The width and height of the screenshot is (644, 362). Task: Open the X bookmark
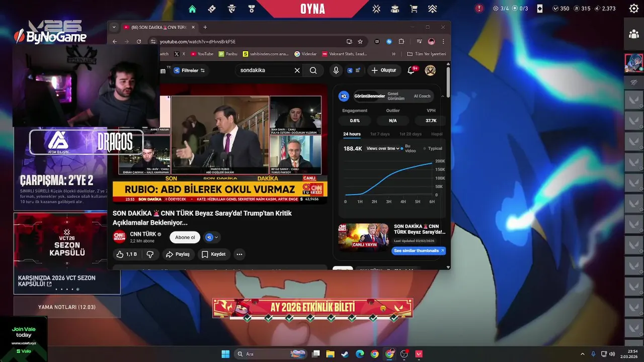pos(180,54)
